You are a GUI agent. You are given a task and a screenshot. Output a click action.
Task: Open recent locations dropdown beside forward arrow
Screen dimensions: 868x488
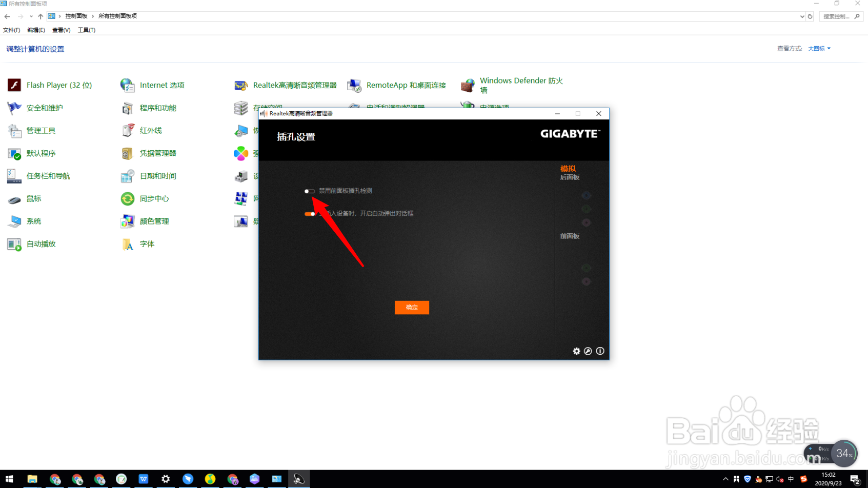(31, 16)
